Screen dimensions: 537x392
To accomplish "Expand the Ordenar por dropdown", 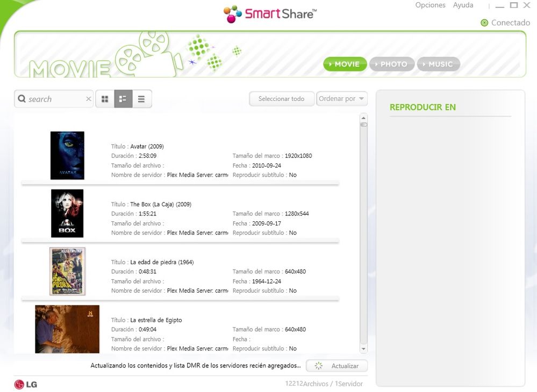I will [x=341, y=98].
